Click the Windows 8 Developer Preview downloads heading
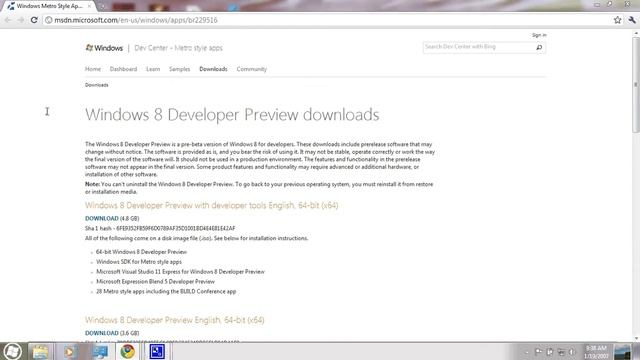The height and width of the screenshot is (360, 640). 232,115
